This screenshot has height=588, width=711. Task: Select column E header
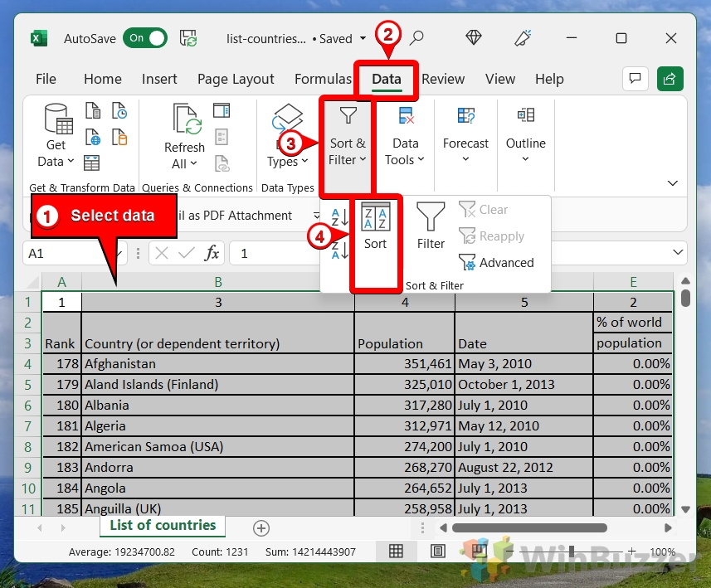634,282
